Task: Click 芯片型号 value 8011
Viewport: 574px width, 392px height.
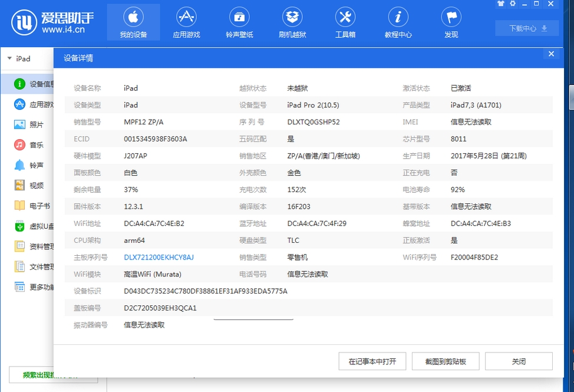Action: point(458,139)
